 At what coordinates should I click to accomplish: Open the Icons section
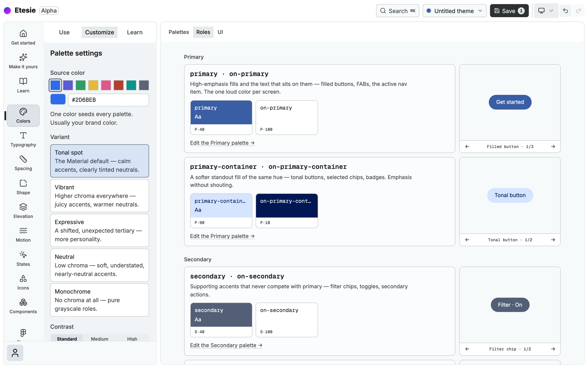tap(23, 283)
